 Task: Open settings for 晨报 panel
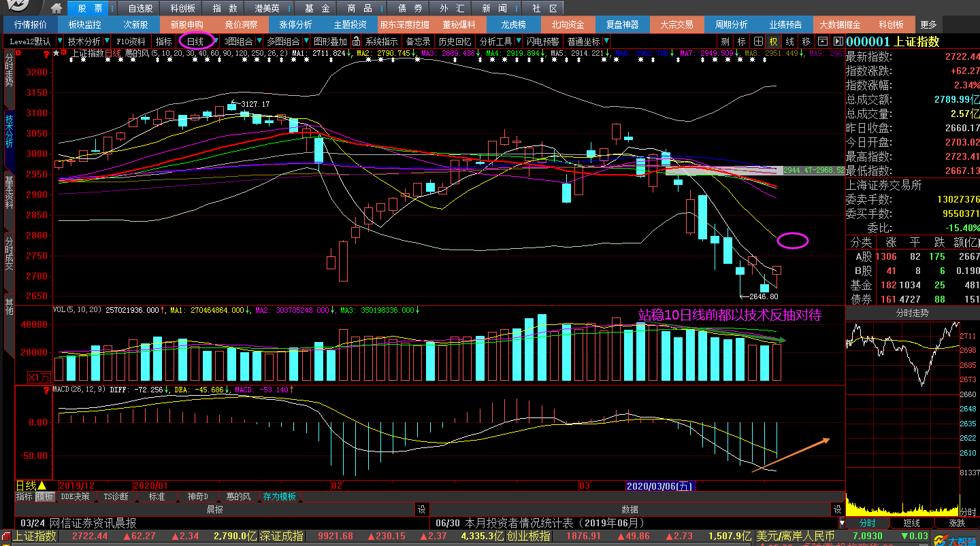point(422,509)
